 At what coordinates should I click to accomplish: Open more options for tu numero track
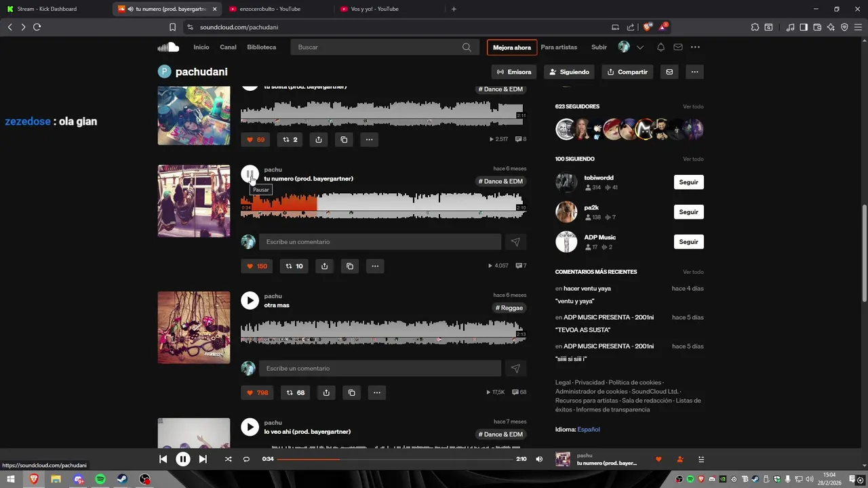tap(375, 266)
